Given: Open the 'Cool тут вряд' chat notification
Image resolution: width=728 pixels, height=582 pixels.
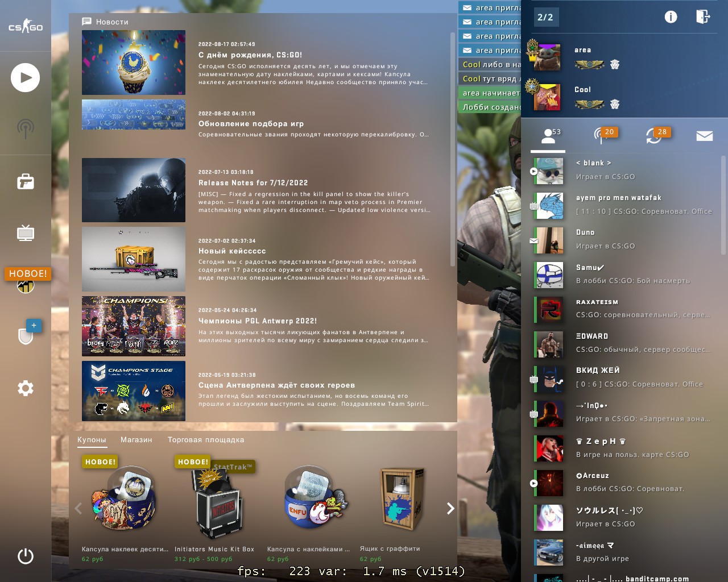Looking at the screenshot, I should coord(490,79).
